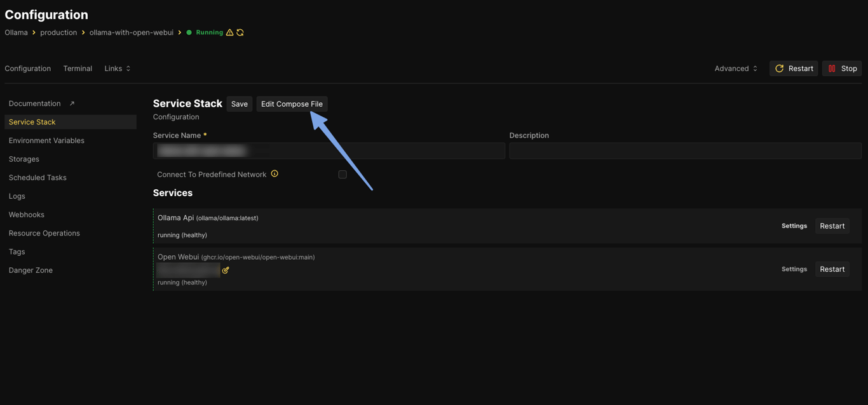Restart the Open Webui service

click(832, 269)
